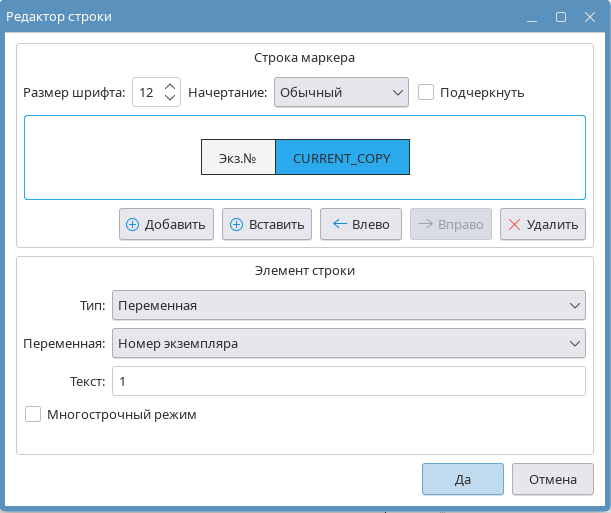611x513 pixels.
Task: Click the left arrow icon on Влево
Action: click(x=339, y=225)
